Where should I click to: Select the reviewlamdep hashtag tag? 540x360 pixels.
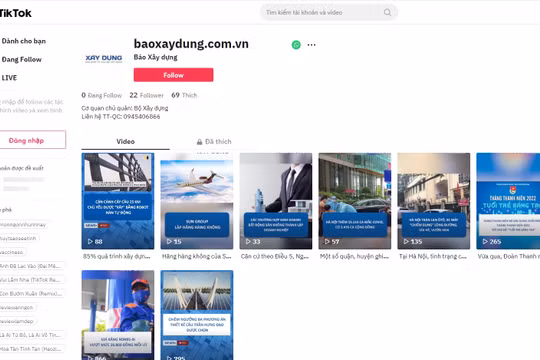click(x=18, y=321)
